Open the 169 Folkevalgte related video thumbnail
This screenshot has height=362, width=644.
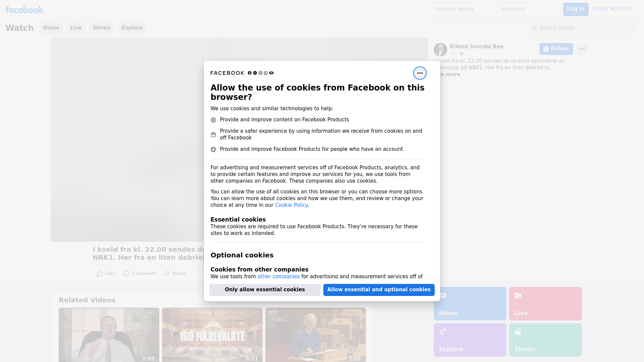pyautogui.click(x=212, y=335)
